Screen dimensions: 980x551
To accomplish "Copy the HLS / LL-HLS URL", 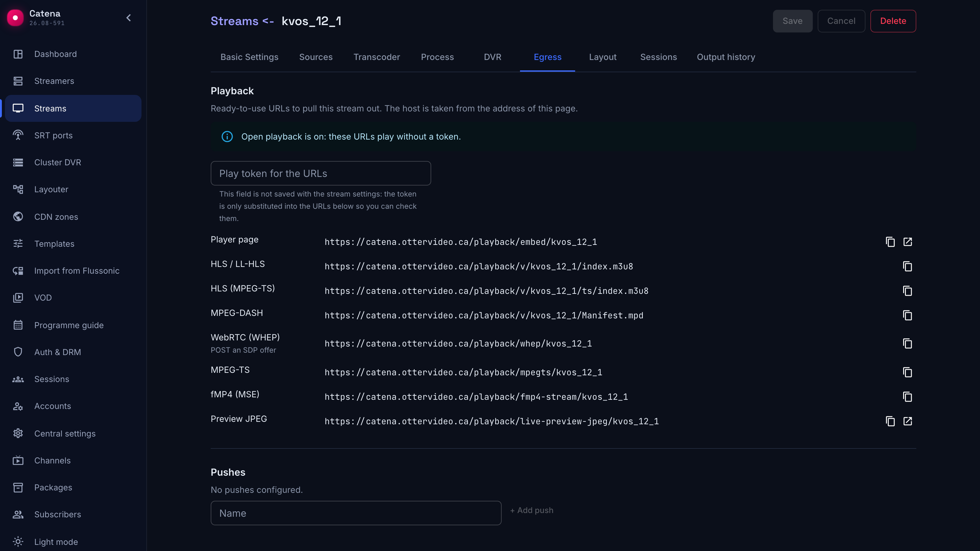I will (908, 266).
